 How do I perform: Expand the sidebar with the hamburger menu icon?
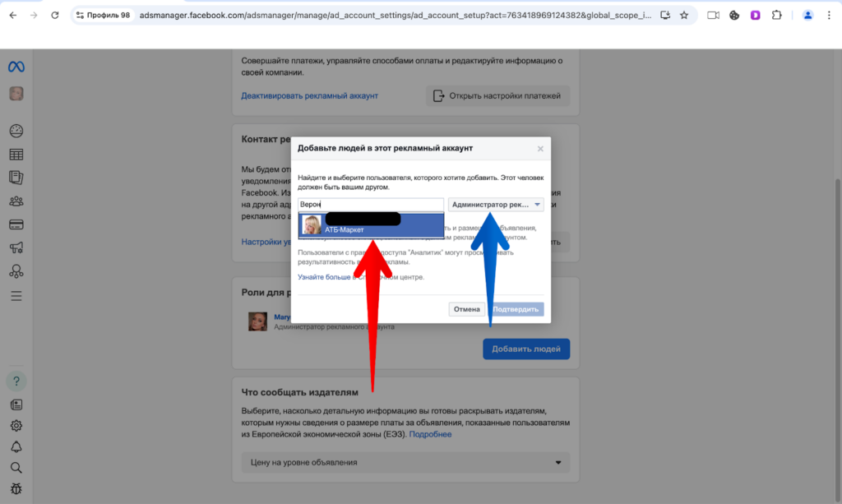[x=15, y=295]
